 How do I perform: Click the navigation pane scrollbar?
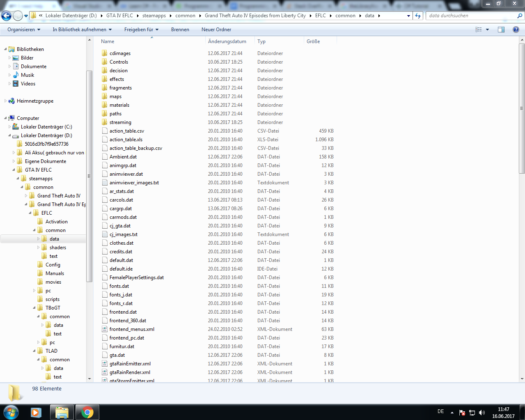[89, 176]
